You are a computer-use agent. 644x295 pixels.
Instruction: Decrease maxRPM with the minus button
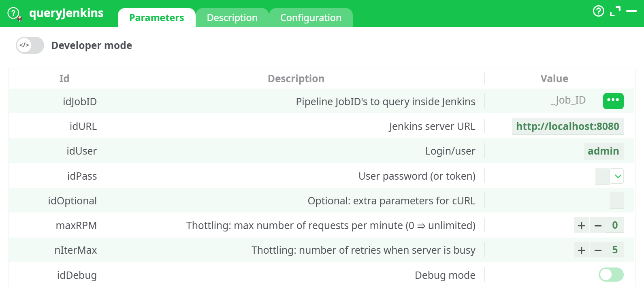[598, 225]
